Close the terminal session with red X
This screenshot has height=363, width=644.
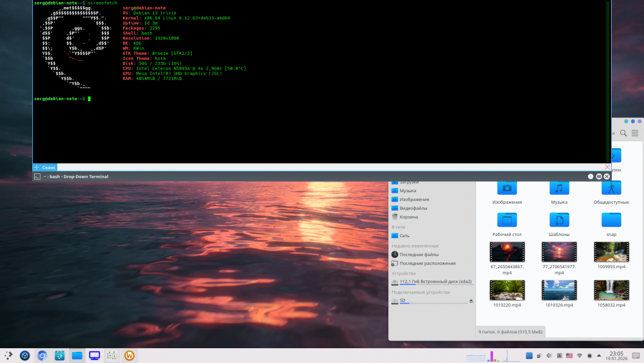point(607,167)
